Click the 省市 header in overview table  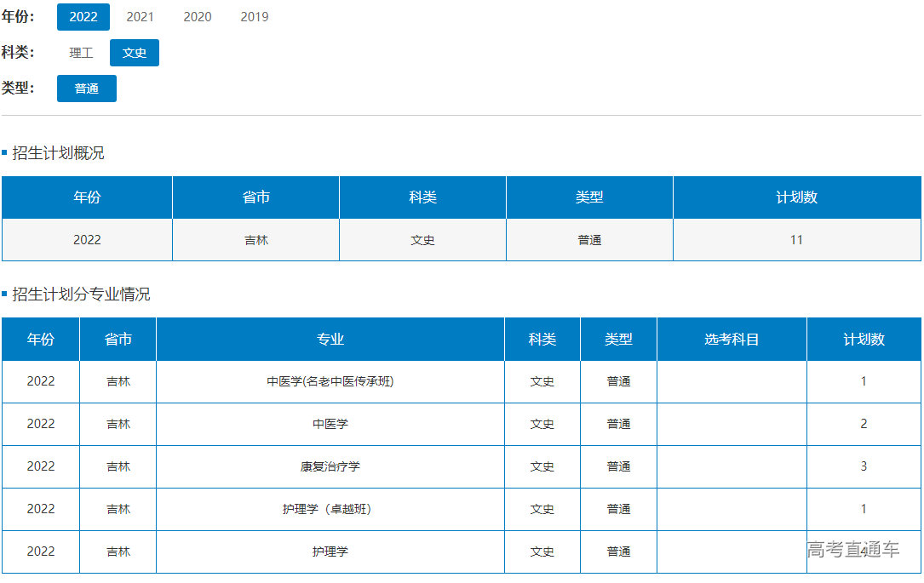click(x=256, y=197)
